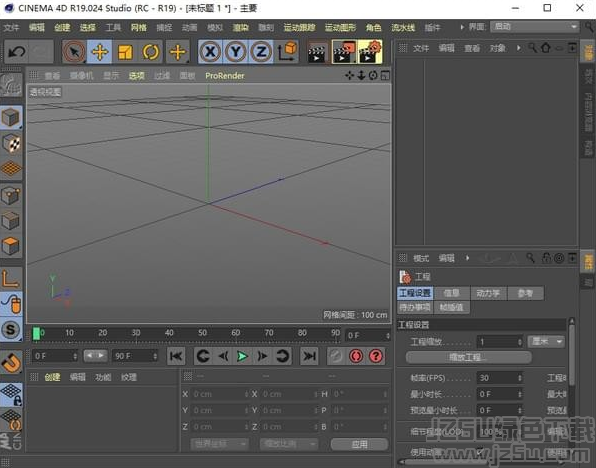This screenshot has width=596, height=468.
Task: Click the 90 F end frame field
Action: (x=135, y=356)
